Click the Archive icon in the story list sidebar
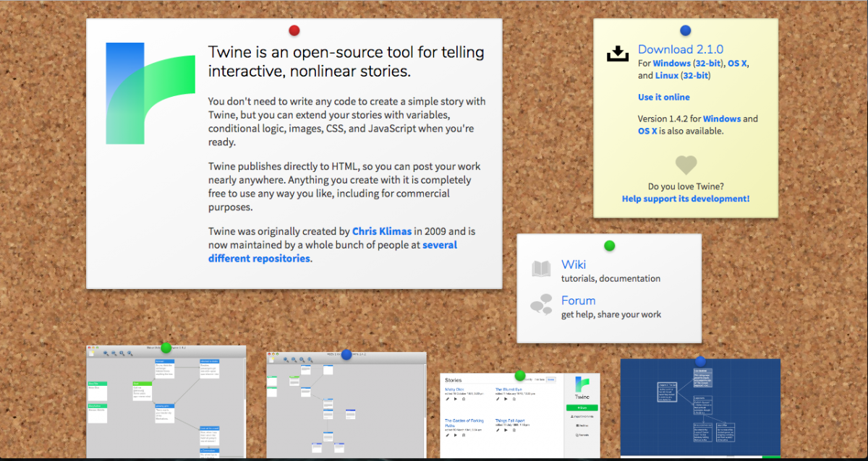 (582, 426)
